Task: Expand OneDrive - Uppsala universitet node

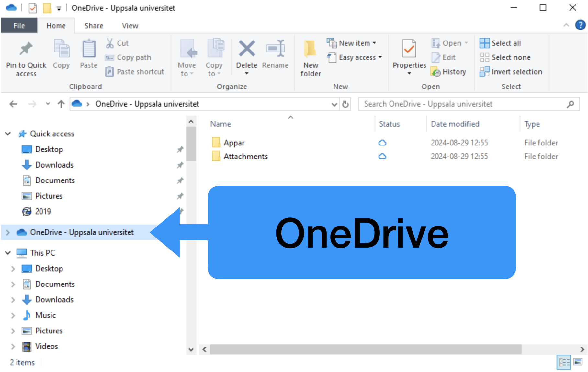Action: (8, 232)
